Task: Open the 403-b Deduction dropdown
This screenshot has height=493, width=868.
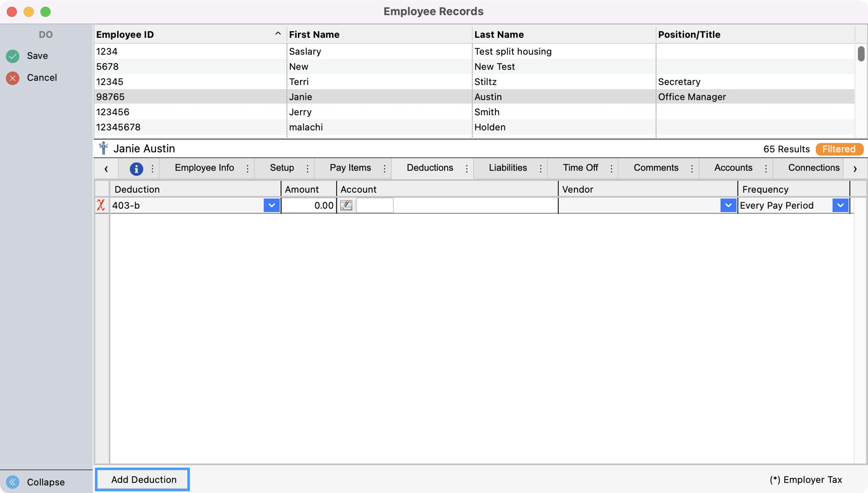Action: (271, 205)
